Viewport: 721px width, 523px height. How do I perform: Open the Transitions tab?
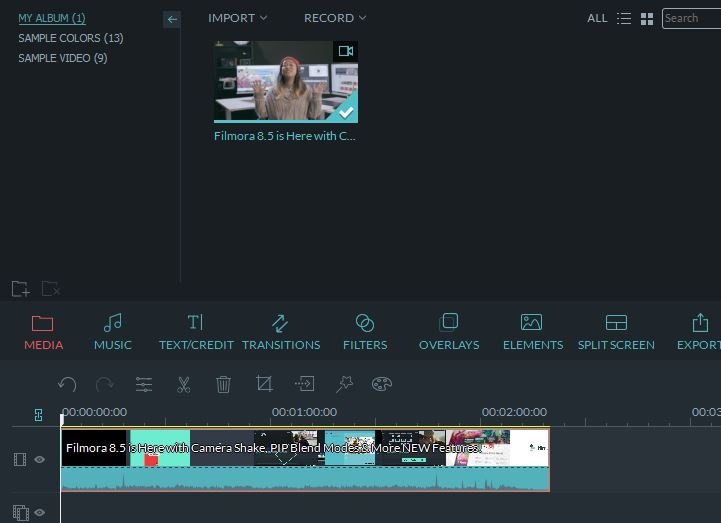pos(281,333)
